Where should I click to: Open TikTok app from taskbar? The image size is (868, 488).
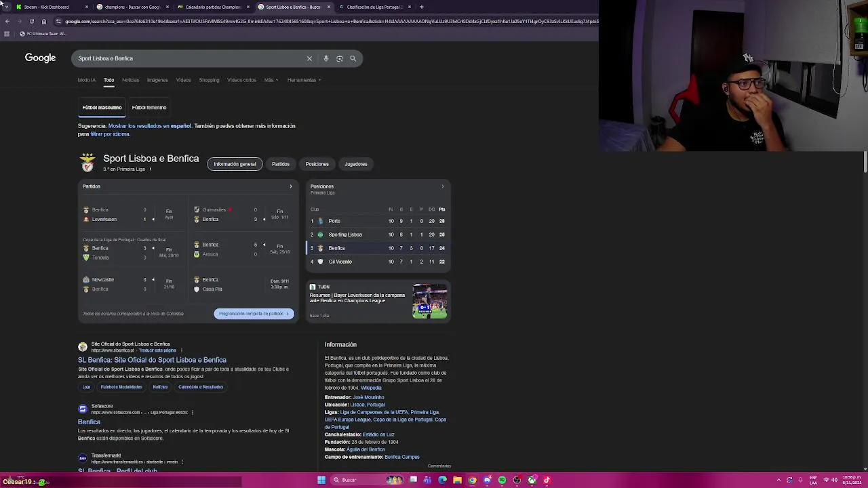[x=547, y=480]
